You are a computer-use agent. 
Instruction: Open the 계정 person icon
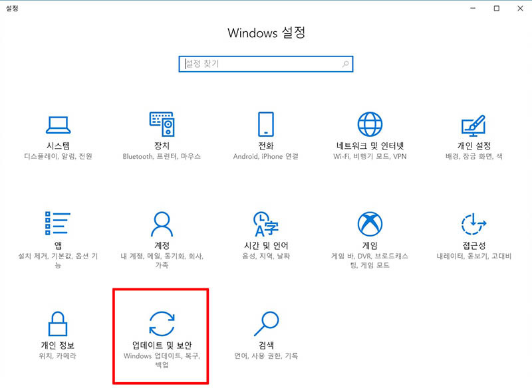click(162, 225)
